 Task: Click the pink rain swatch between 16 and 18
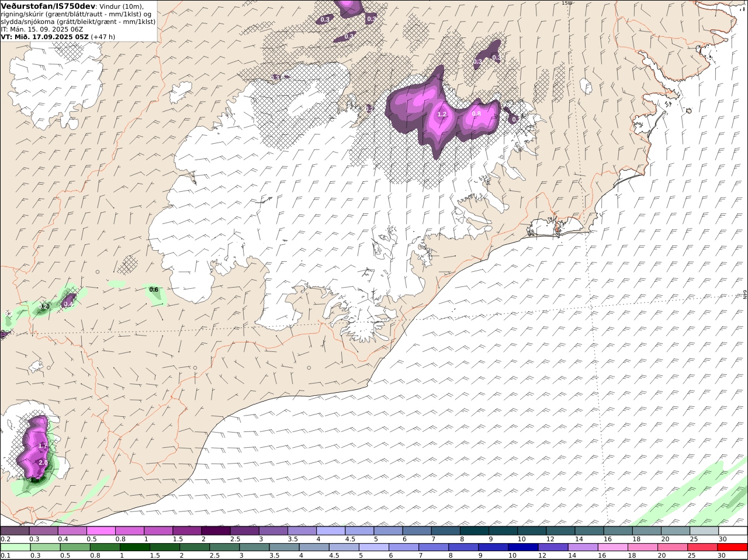pos(612,547)
